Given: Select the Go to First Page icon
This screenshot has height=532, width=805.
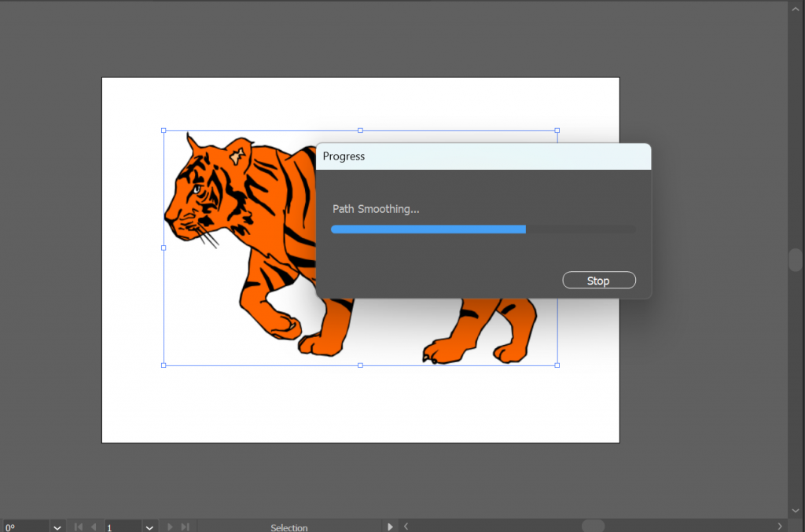Looking at the screenshot, I should pos(77,526).
